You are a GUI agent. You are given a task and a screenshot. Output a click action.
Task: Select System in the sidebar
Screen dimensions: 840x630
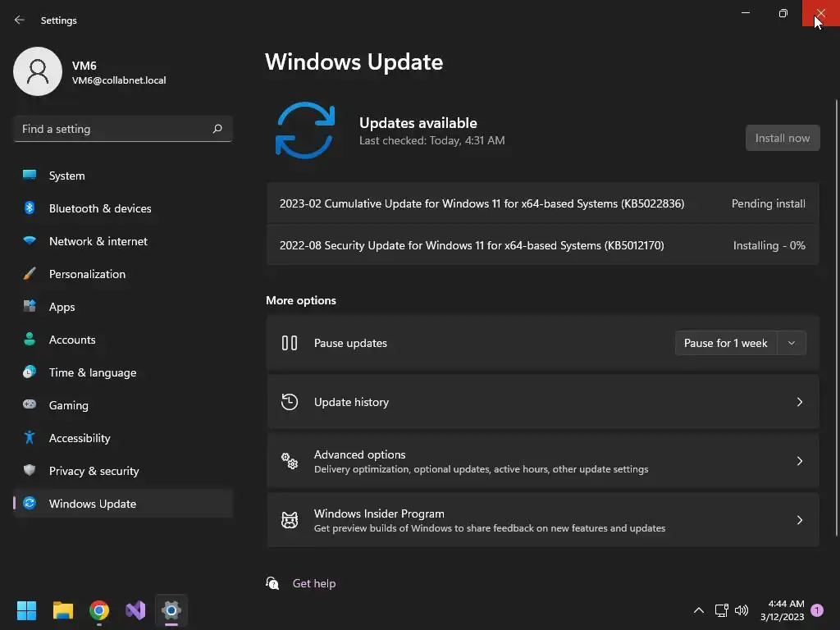[x=123, y=176]
